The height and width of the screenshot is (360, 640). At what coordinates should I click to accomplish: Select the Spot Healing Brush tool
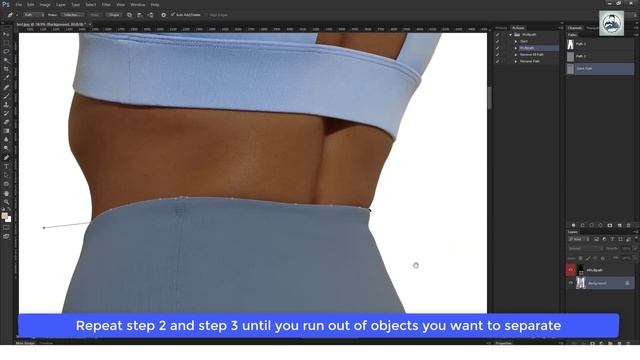point(6,87)
